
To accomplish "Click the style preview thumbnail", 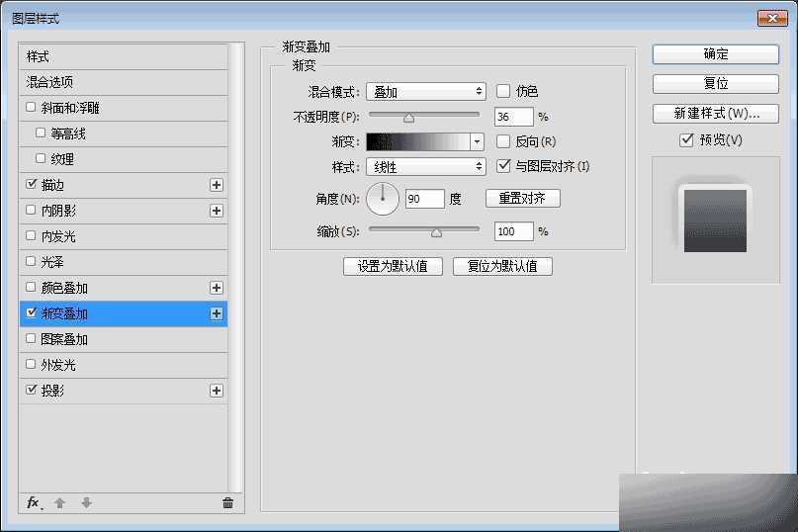I will point(715,220).
